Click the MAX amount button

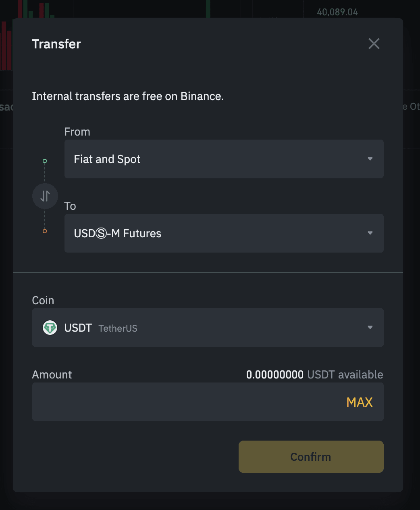click(x=359, y=402)
